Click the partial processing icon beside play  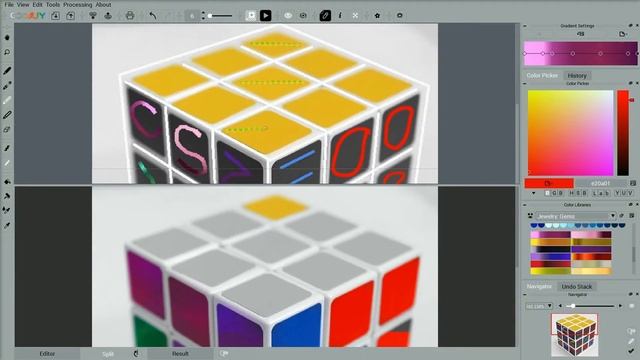click(251, 16)
